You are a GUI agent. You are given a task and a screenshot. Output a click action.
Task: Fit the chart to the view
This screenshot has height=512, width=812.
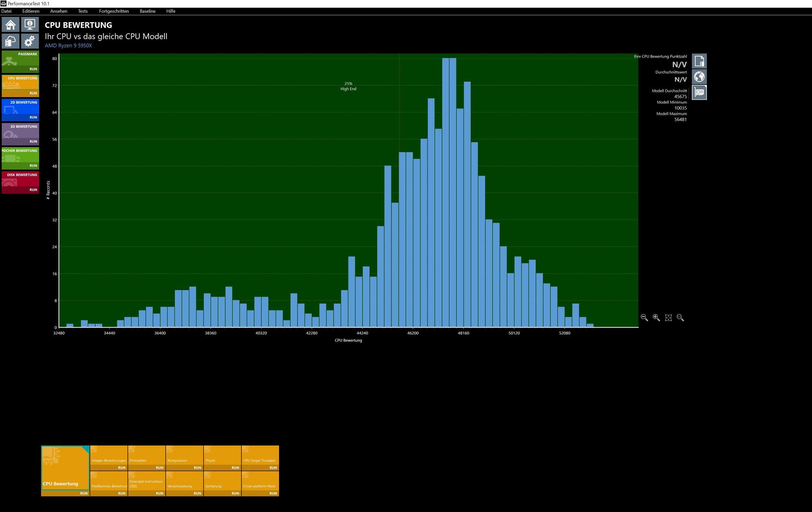point(668,318)
